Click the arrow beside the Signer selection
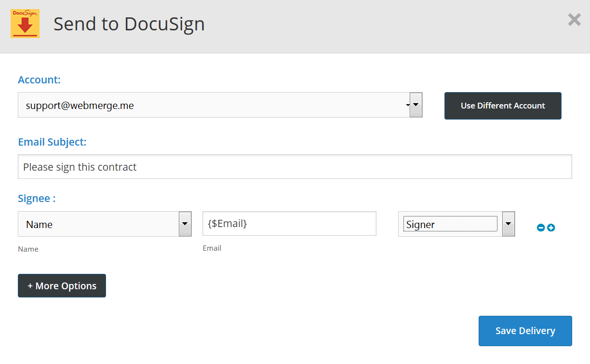The image size is (590, 364). 508,224
